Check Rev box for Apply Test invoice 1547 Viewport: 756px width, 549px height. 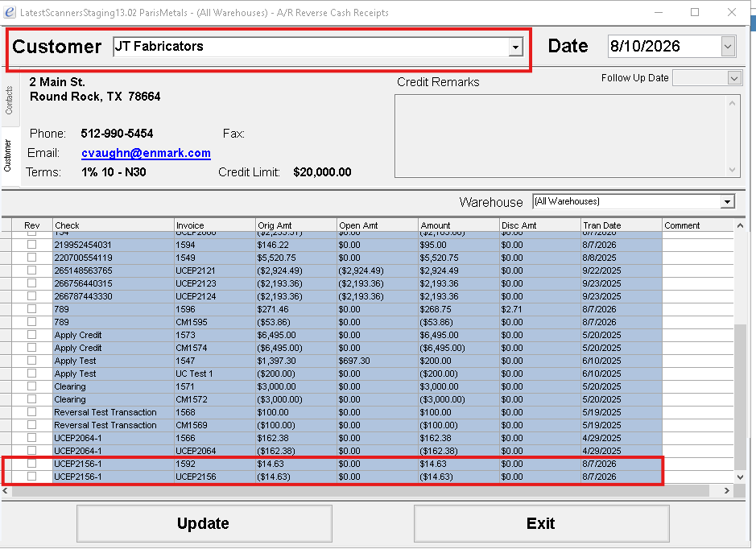(32, 360)
